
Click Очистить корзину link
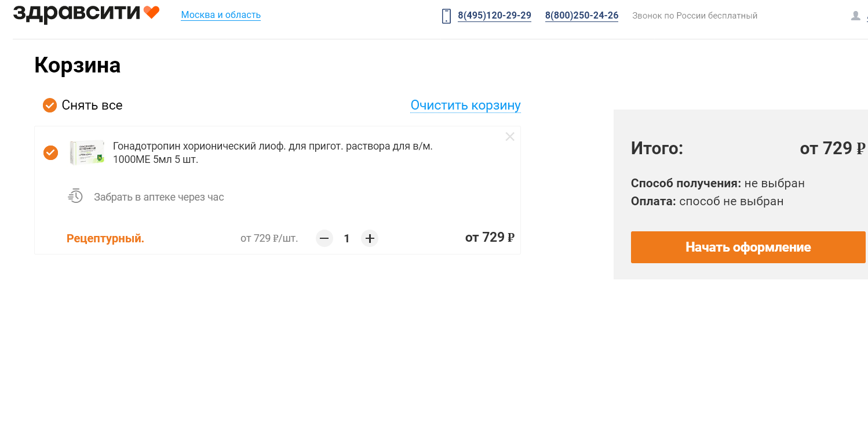click(465, 106)
